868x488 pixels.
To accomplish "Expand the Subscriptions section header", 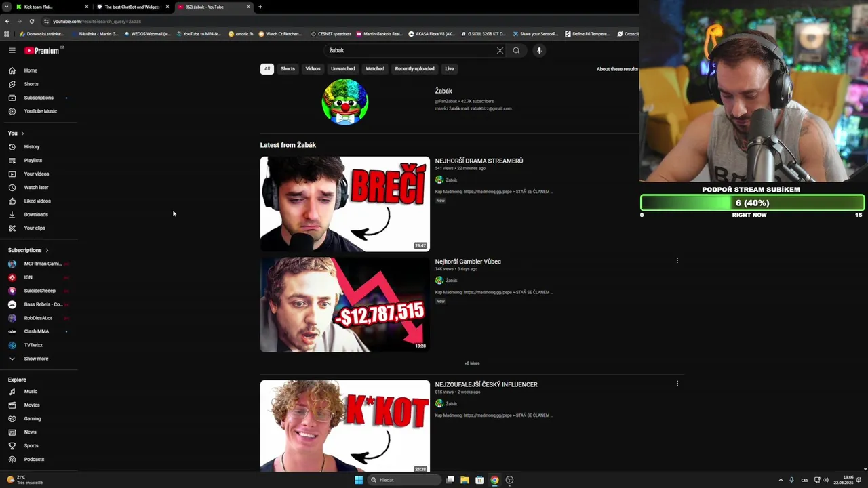I will [28, 250].
